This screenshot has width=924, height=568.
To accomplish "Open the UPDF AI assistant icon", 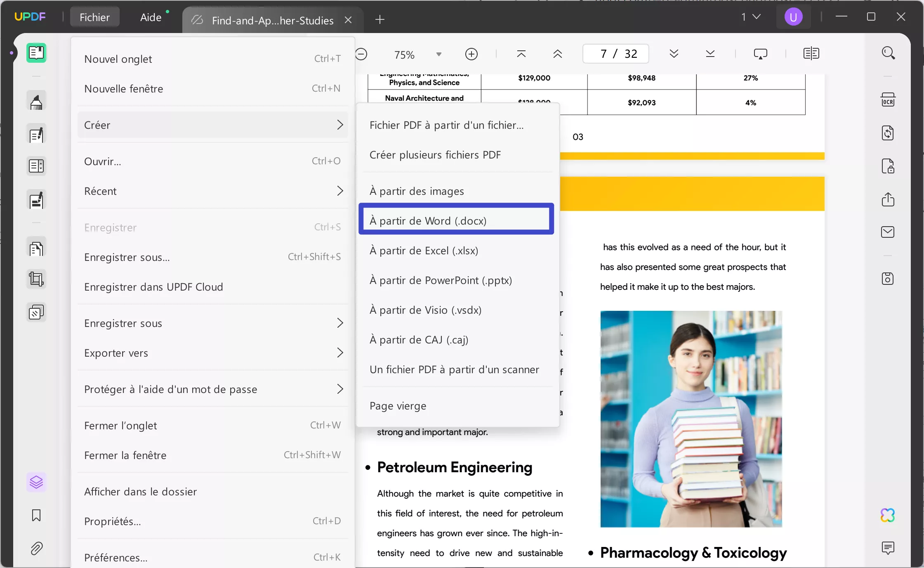I will click(x=888, y=515).
